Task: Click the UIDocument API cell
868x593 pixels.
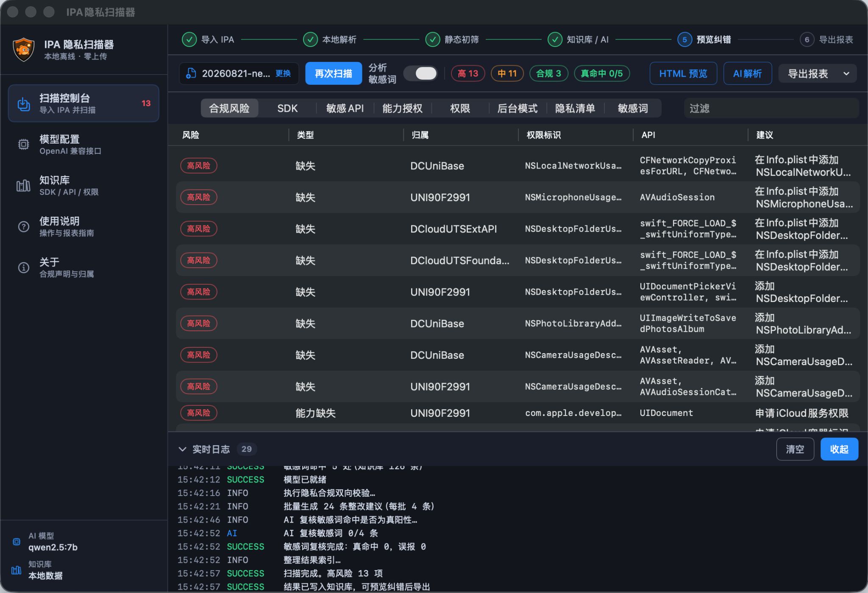Action: pos(666,413)
